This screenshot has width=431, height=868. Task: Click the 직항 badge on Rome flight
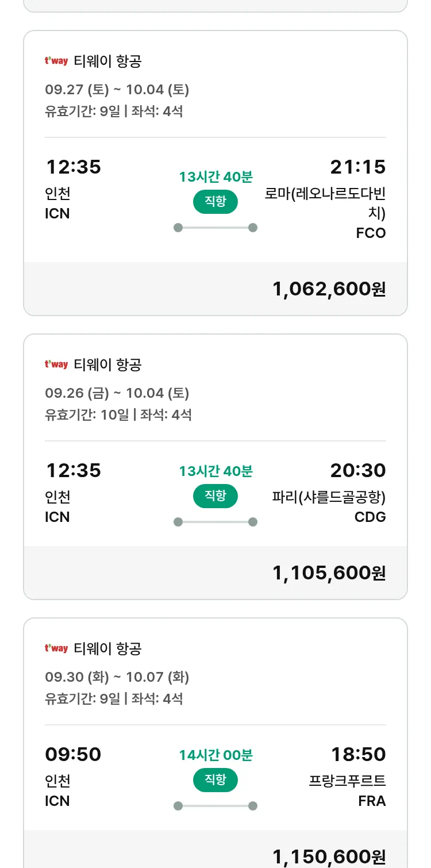(215, 201)
